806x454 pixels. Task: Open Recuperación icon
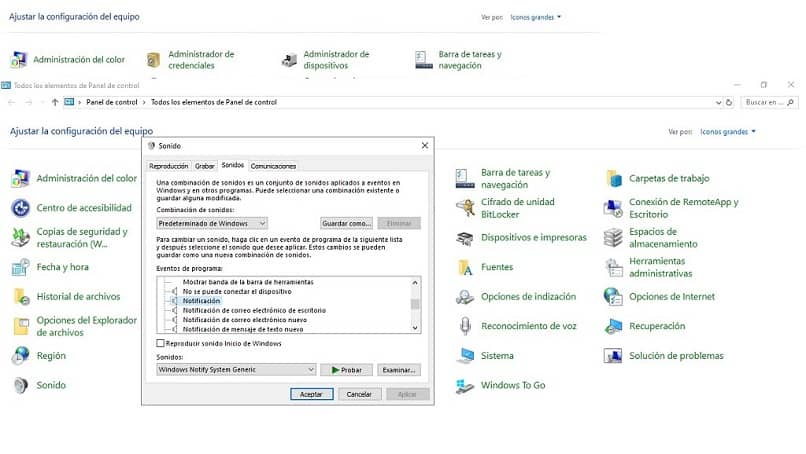[613, 326]
